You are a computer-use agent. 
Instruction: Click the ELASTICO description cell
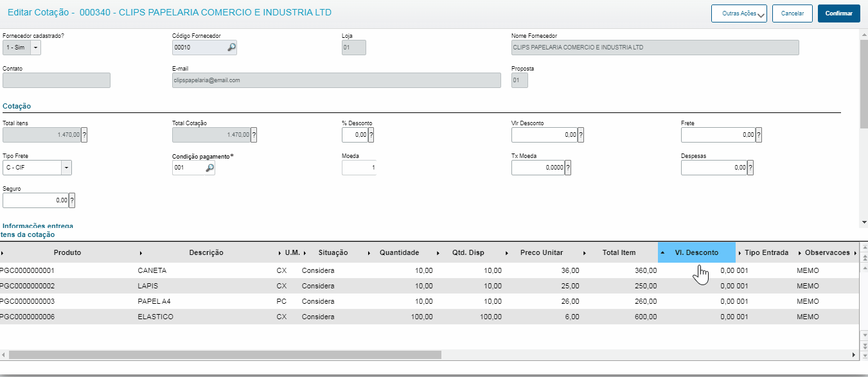[206, 317]
